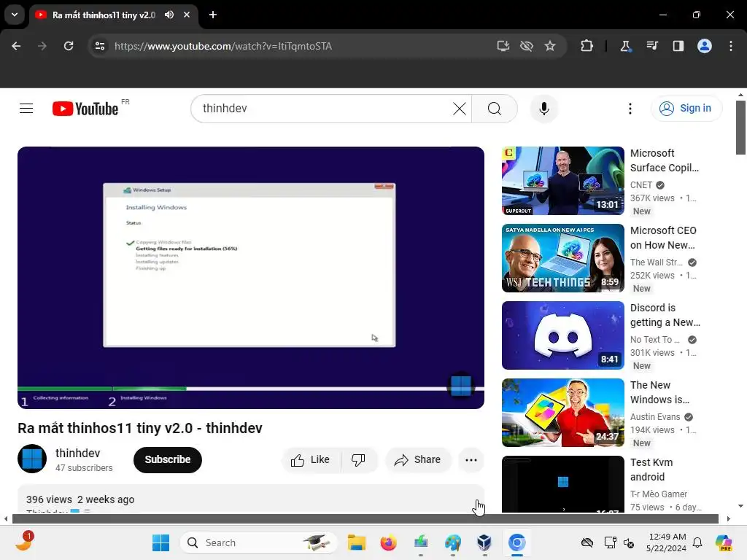The width and height of the screenshot is (747, 560).
Task: Subscribe to thinhdev channel
Action: 167,459
